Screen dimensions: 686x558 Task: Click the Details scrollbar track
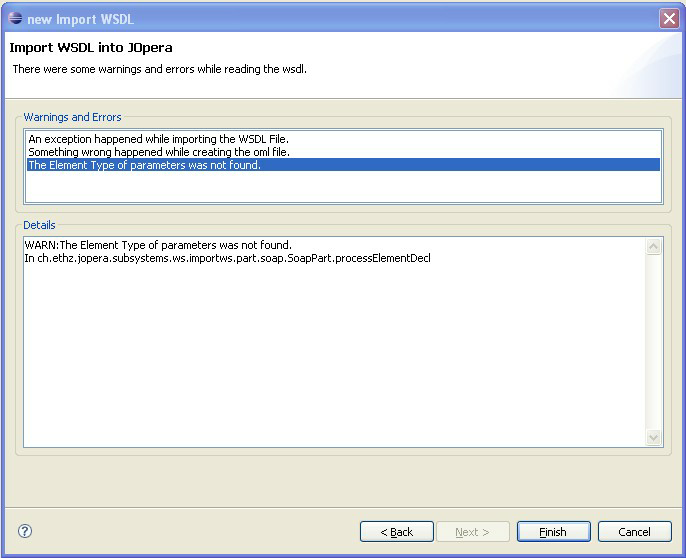coord(654,342)
